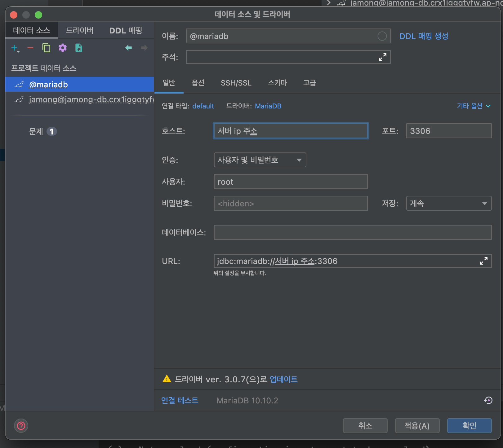Remove selected data source with minus icon
The width and height of the screenshot is (503, 448).
click(30, 48)
